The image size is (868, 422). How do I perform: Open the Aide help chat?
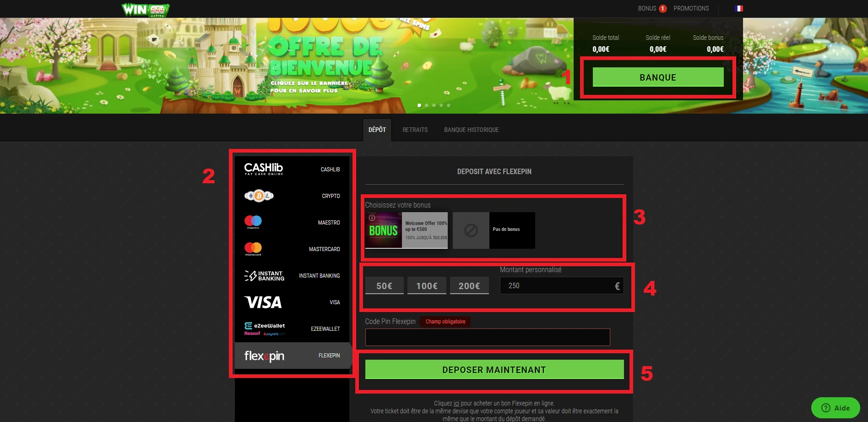[x=835, y=408]
